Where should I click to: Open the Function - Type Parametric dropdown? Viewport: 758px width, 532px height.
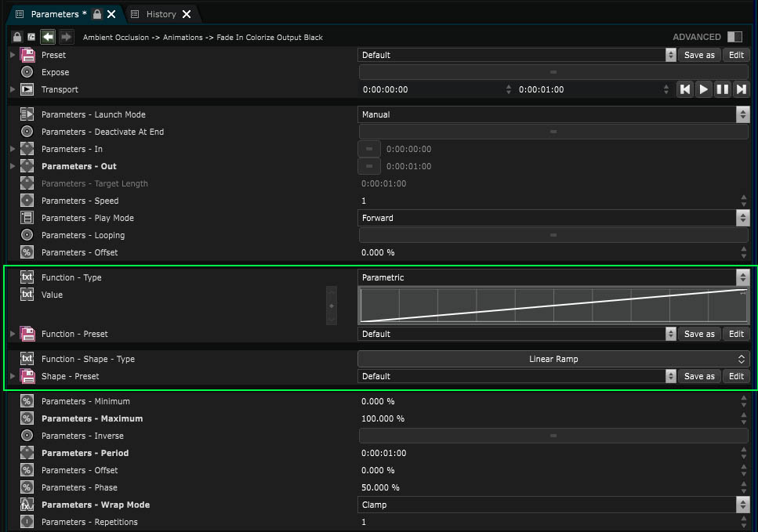click(x=553, y=277)
